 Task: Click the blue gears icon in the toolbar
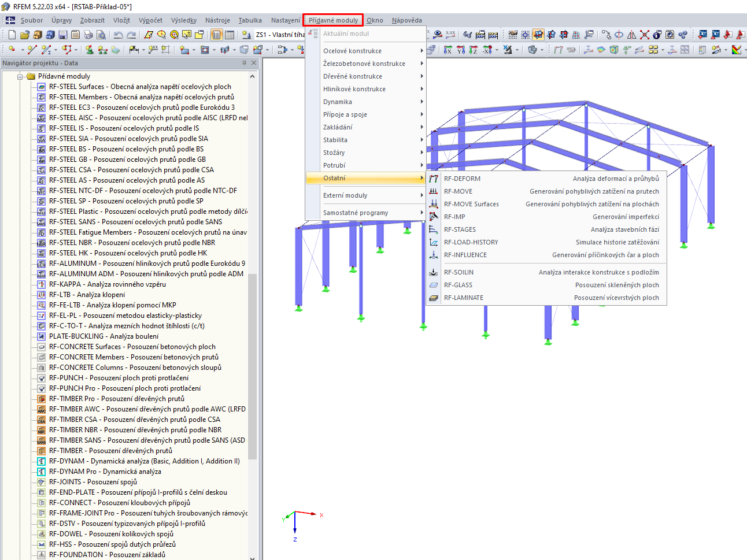(683, 35)
